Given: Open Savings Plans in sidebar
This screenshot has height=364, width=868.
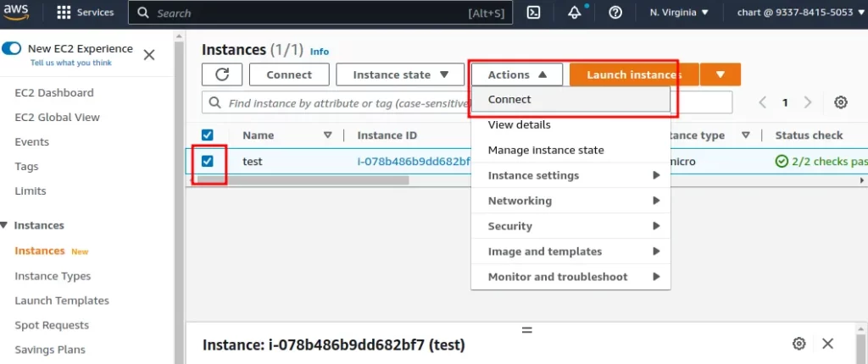Looking at the screenshot, I should tap(50, 350).
